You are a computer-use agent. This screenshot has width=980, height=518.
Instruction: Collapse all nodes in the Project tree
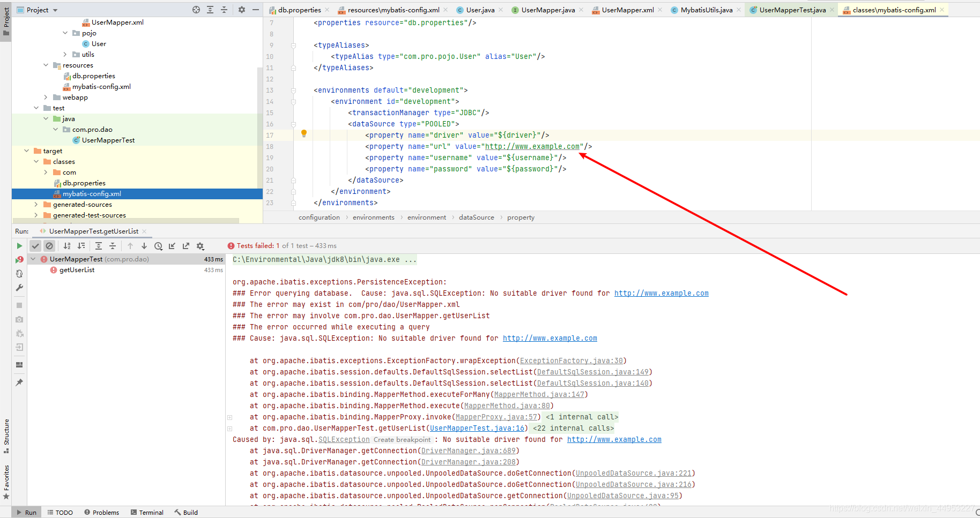224,9
